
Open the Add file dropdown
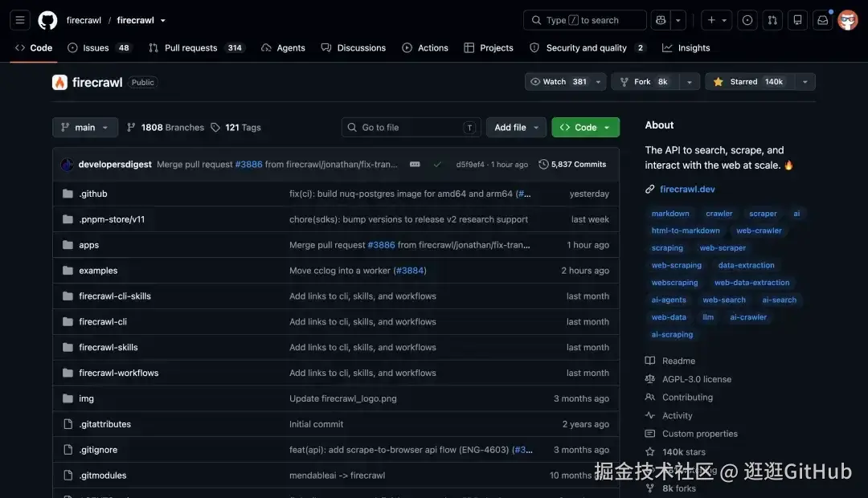point(516,127)
